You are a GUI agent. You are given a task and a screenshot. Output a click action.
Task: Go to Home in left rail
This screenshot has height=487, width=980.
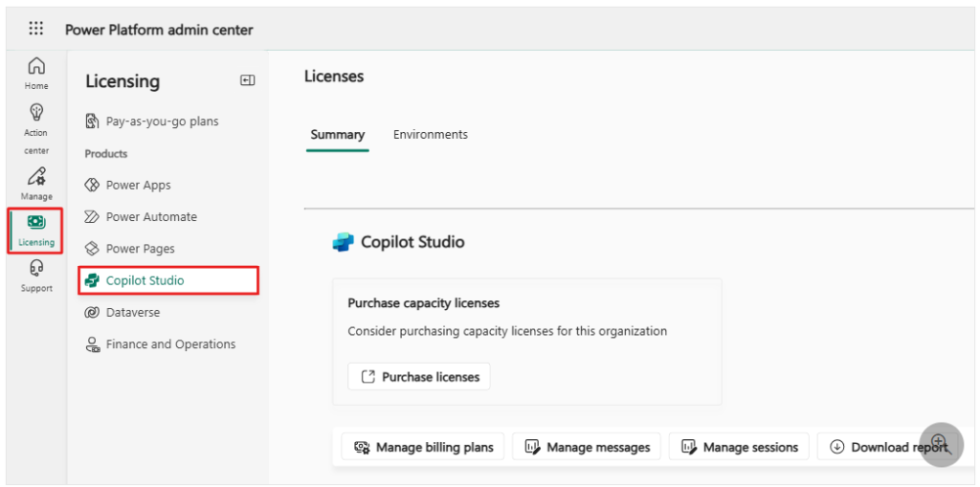36,73
